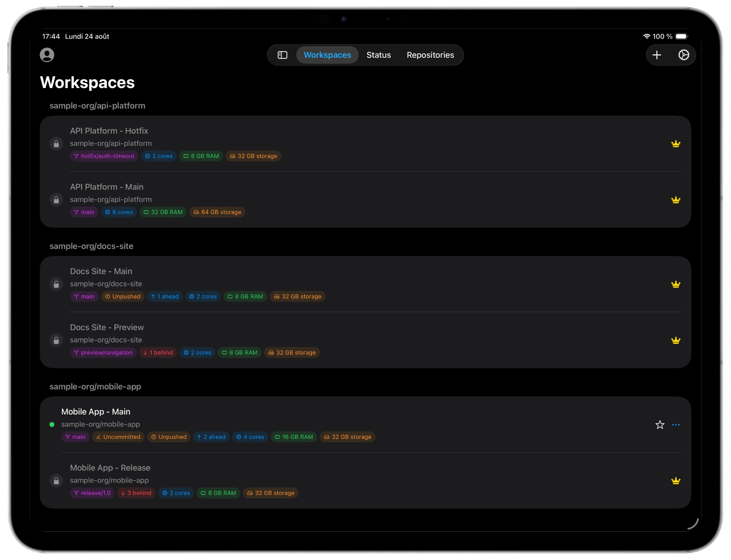This screenshot has width=731, height=560.
Task: Click crown icon on API Platform - Main
Action: tap(676, 200)
